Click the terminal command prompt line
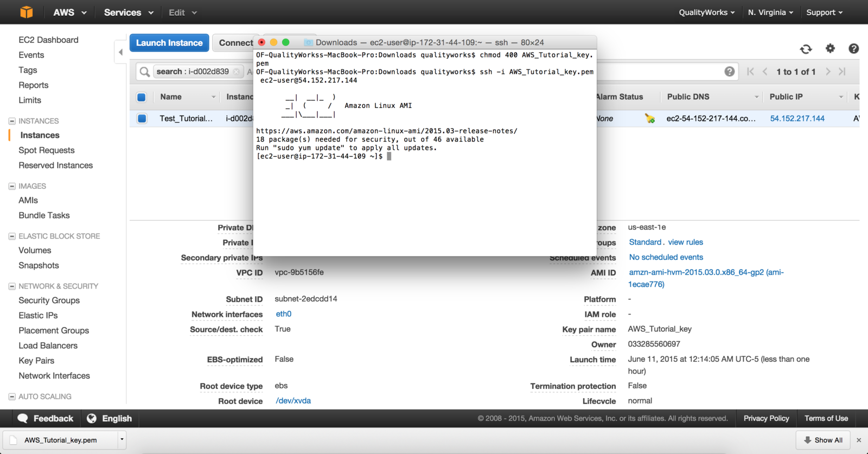 tap(323, 156)
